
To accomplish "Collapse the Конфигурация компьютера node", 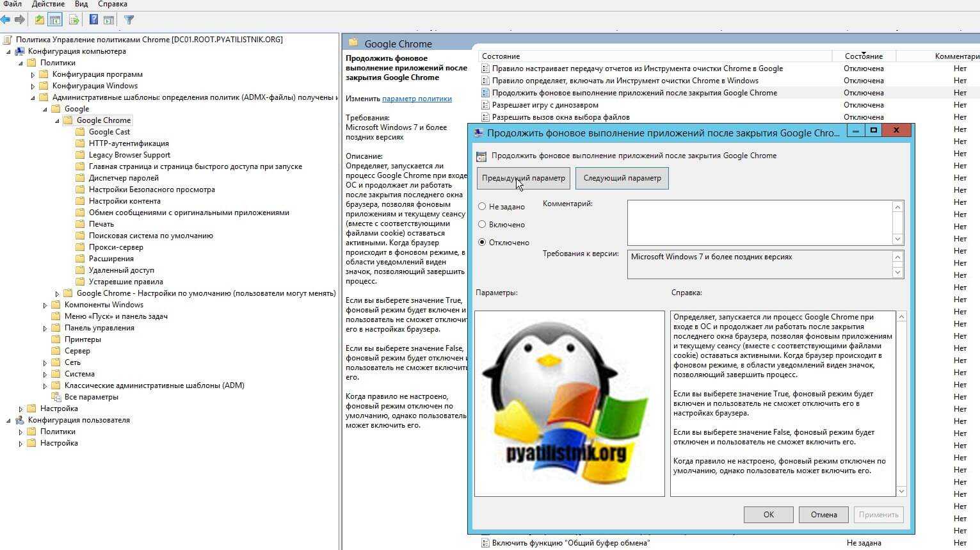I will [9, 52].
